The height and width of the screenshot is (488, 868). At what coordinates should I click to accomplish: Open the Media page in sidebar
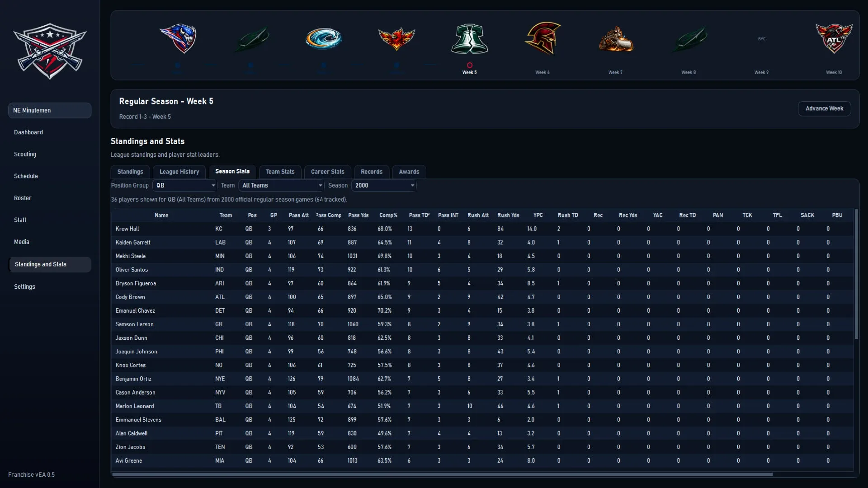coord(21,242)
